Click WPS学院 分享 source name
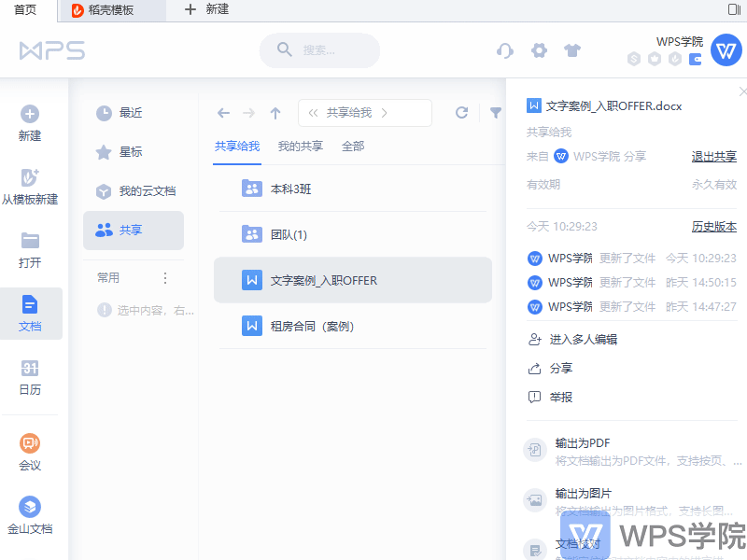The image size is (747, 560). click(610, 156)
